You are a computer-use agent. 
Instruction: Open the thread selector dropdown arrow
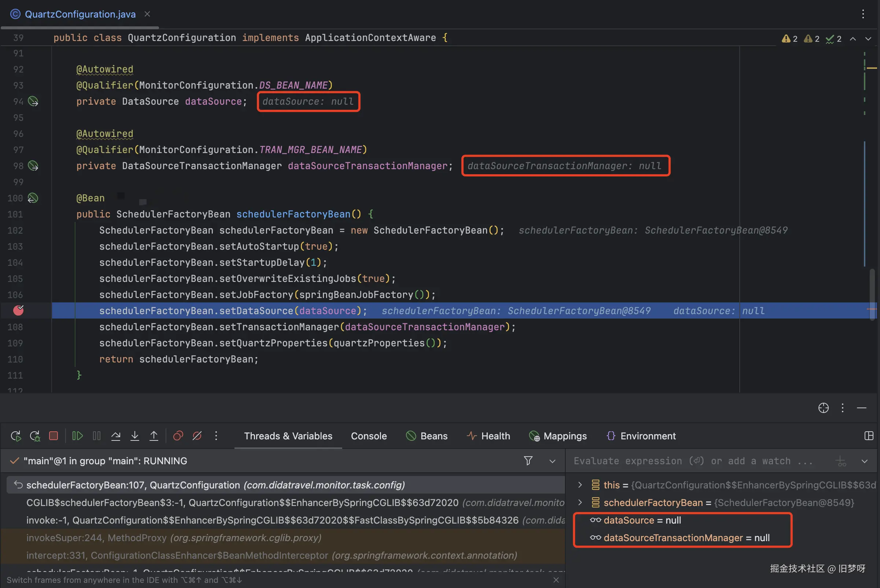[x=552, y=461]
